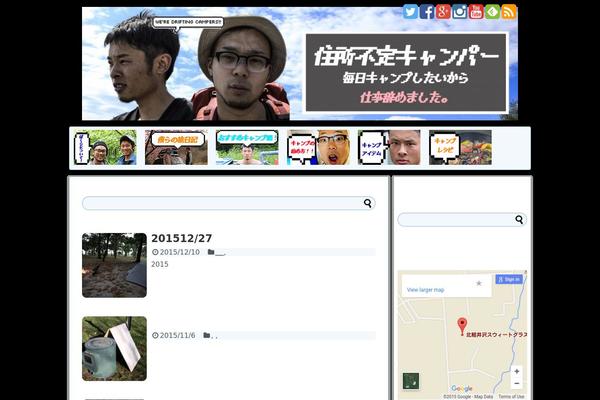The width and height of the screenshot is (600, 400).
Task: Focus the main content search field
Action: 222,203
